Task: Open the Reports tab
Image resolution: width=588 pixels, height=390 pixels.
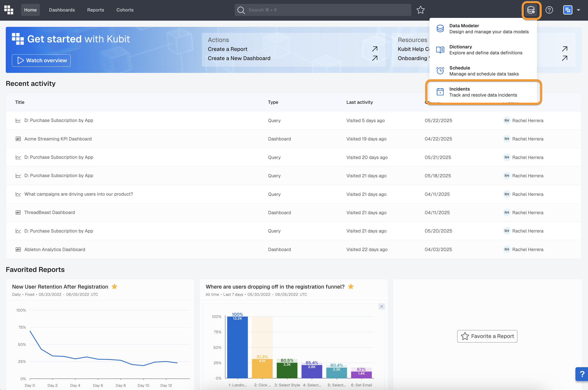Action: click(x=96, y=10)
